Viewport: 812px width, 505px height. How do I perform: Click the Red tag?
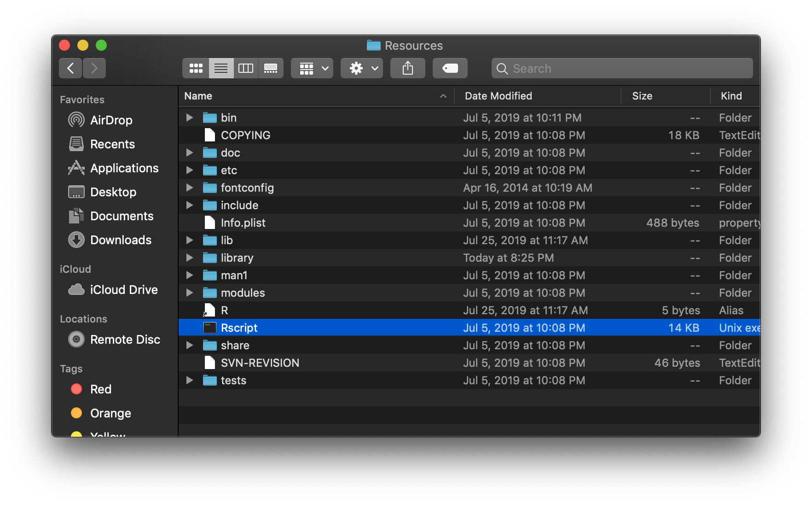pos(101,389)
